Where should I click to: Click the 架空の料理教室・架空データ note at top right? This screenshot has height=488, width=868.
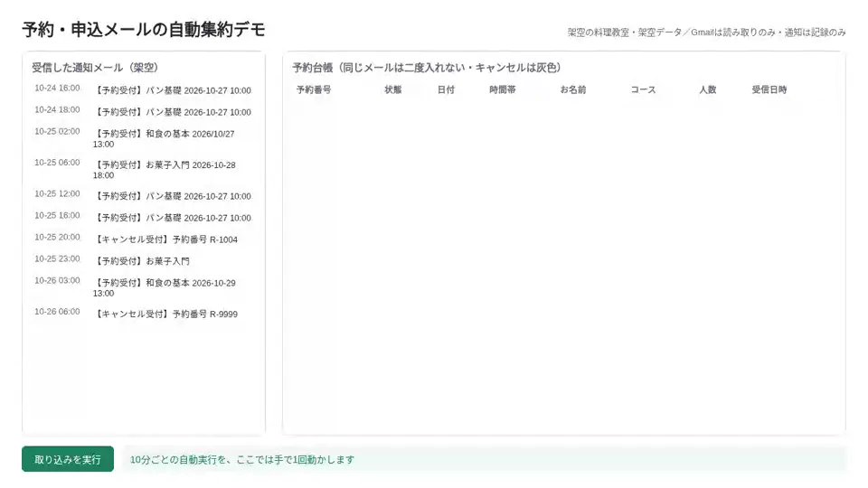tap(707, 33)
